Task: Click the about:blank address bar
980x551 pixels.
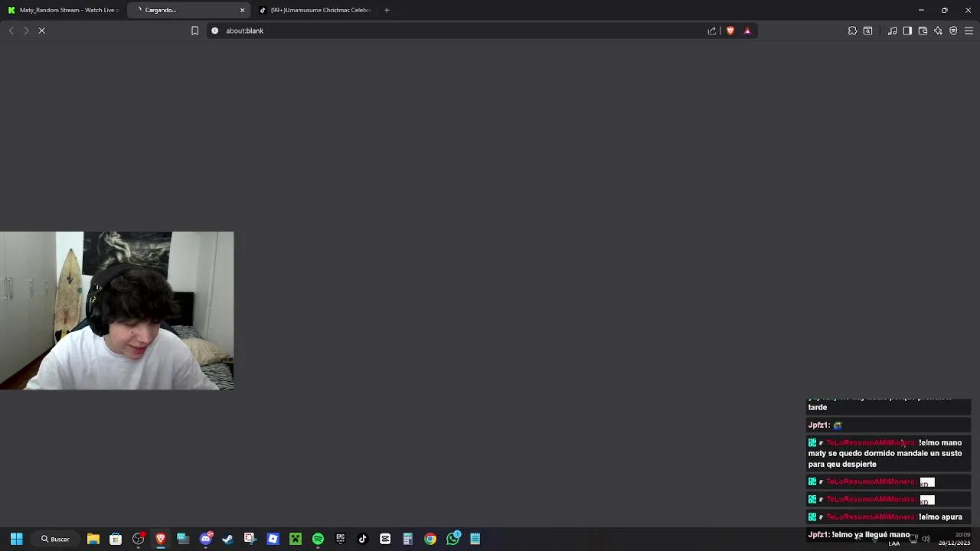Action: (459, 31)
